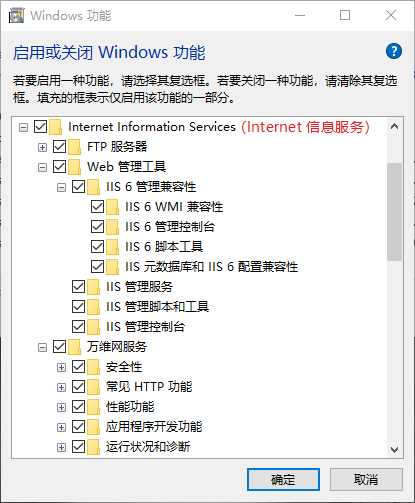
Task: Uncheck the IIS 管理控制台 checkbox
Action: [x=78, y=327]
